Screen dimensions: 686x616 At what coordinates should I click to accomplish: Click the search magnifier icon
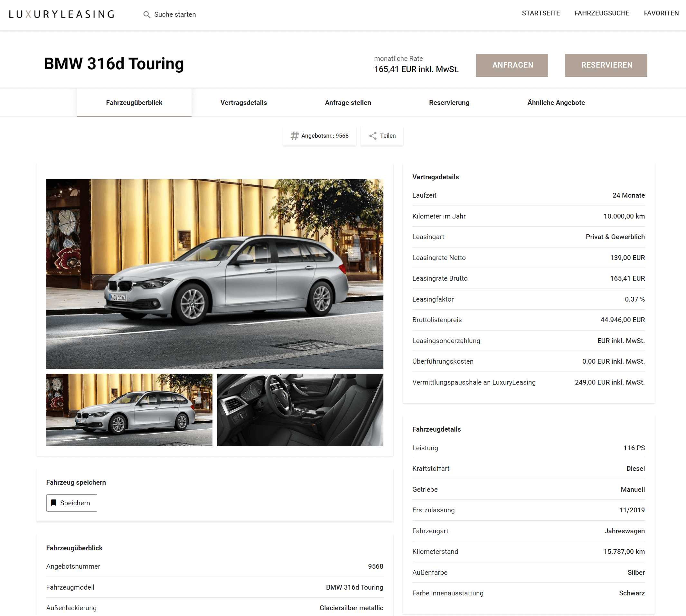click(146, 14)
